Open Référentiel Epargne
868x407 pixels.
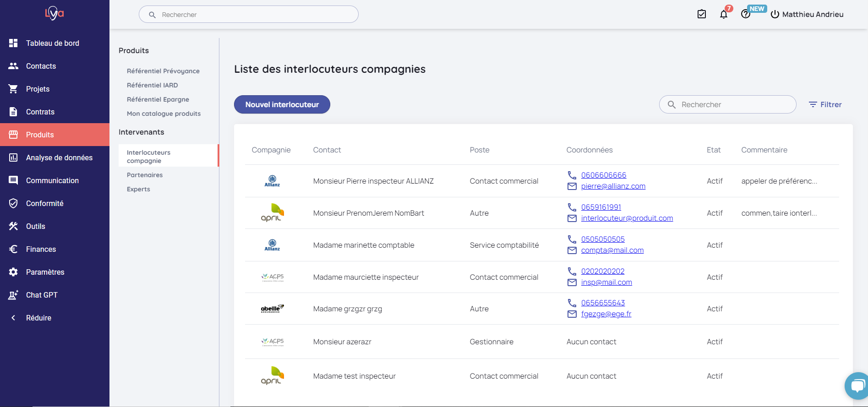pyautogui.click(x=158, y=99)
